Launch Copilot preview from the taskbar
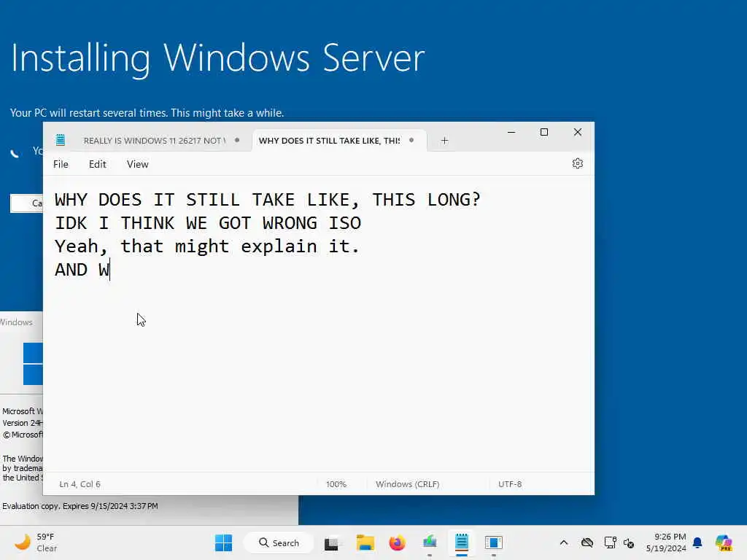 tap(724, 542)
